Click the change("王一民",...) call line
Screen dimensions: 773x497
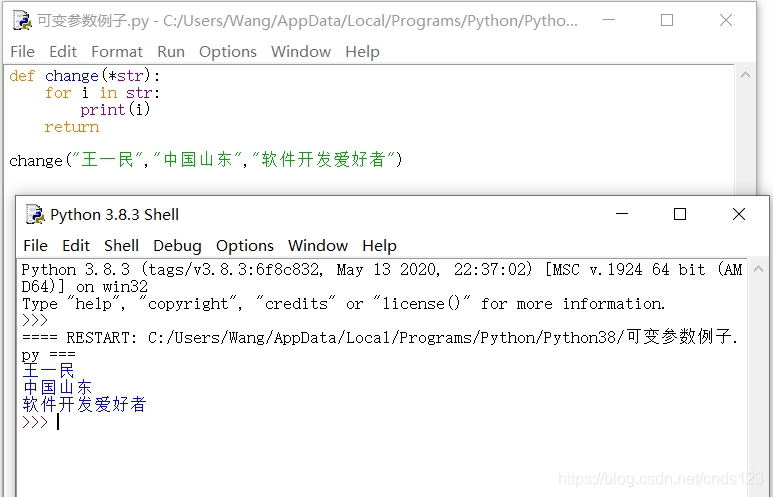pyautogui.click(x=206, y=160)
